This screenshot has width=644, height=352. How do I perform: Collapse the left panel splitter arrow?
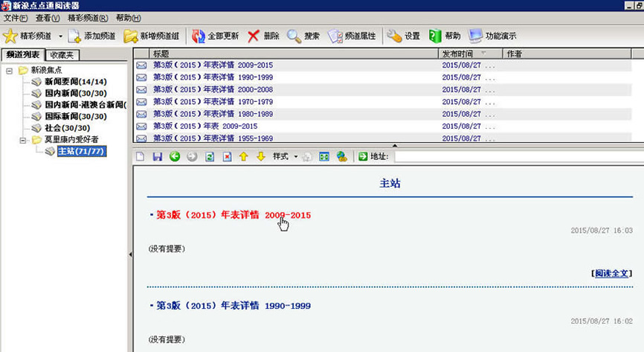click(x=130, y=255)
